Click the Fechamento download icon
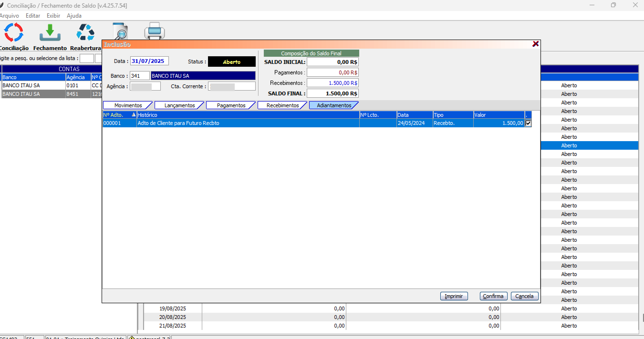The width and height of the screenshot is (644, 339). 50,32
